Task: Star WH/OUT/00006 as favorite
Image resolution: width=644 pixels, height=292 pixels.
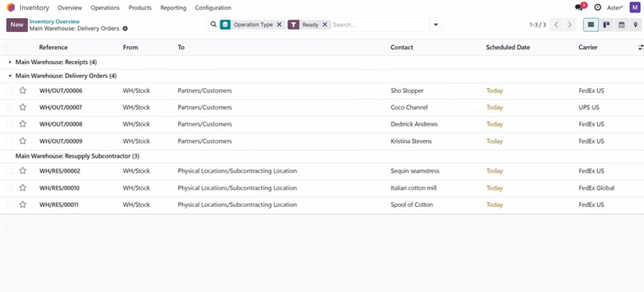Action: coord(23,91)
